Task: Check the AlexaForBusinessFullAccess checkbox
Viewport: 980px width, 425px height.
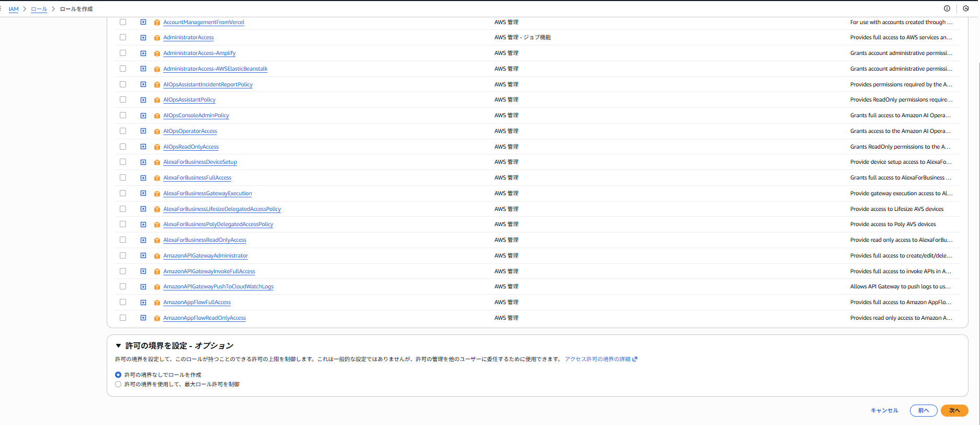Action: coord(123,177)
